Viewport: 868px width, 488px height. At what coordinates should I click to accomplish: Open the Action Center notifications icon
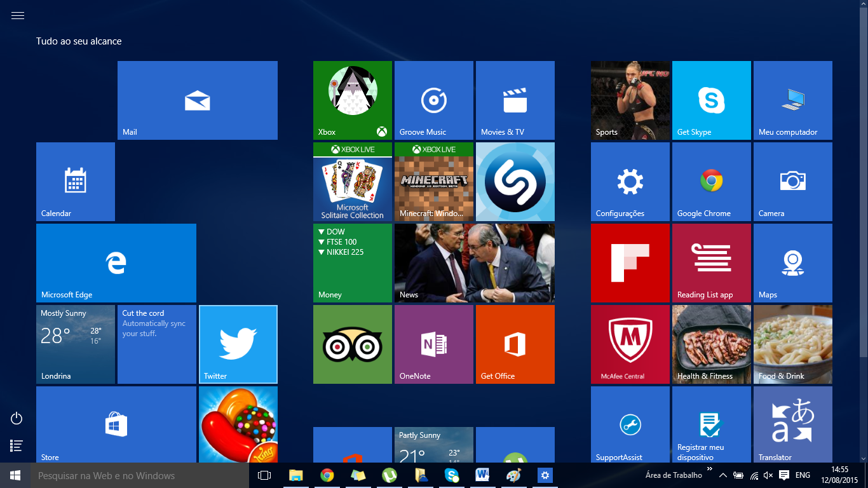784,475
